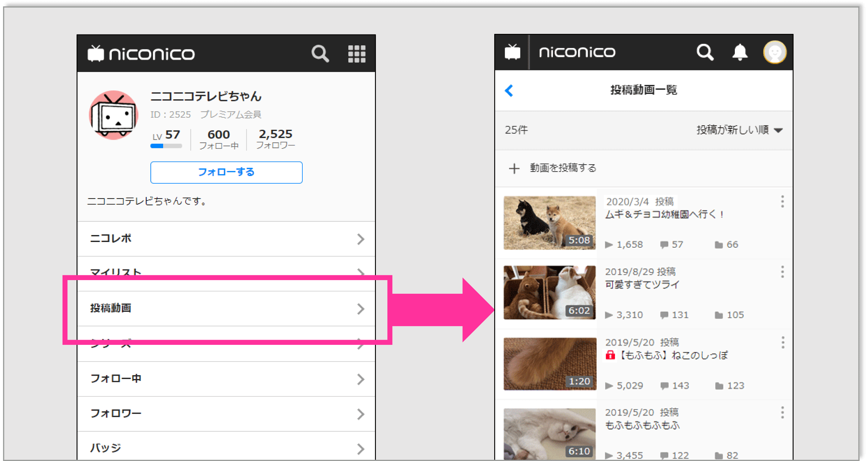Open video titled 可愛すぎてツライ
This screenshot has height=461, width=868.
[x=642, y=285]
